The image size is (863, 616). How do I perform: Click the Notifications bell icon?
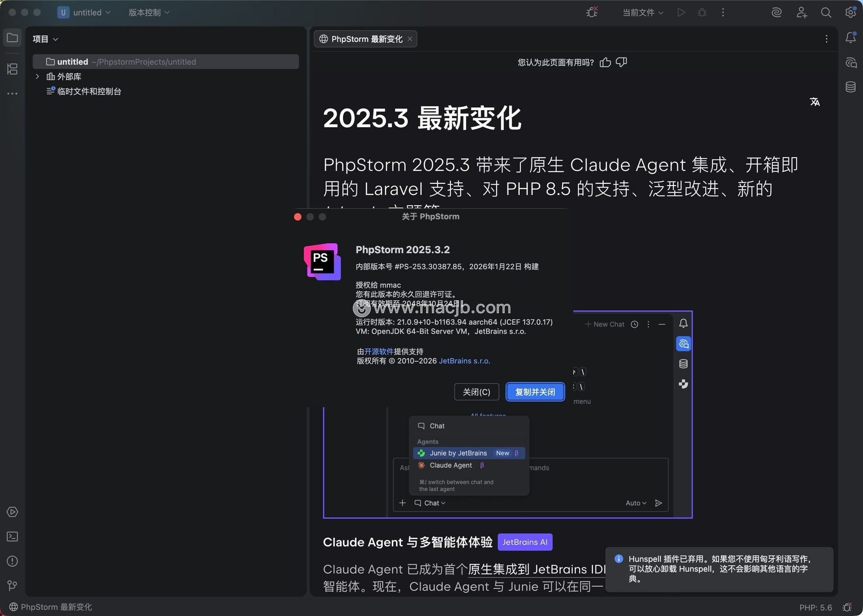coord(850,38)
